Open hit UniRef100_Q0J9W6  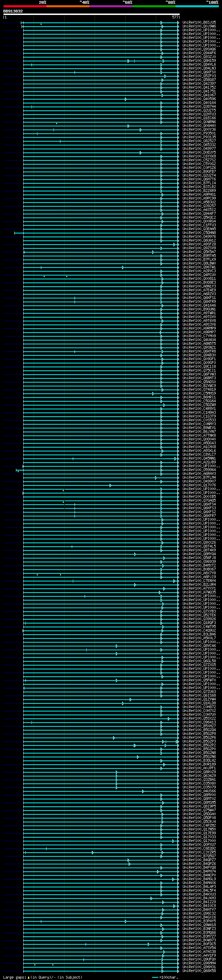pos(199,27)
